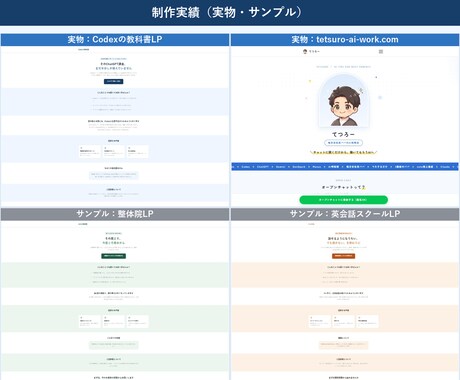Click the dark green CTA button on 整体院LP

pyautogui.click(x=114, y=256)
